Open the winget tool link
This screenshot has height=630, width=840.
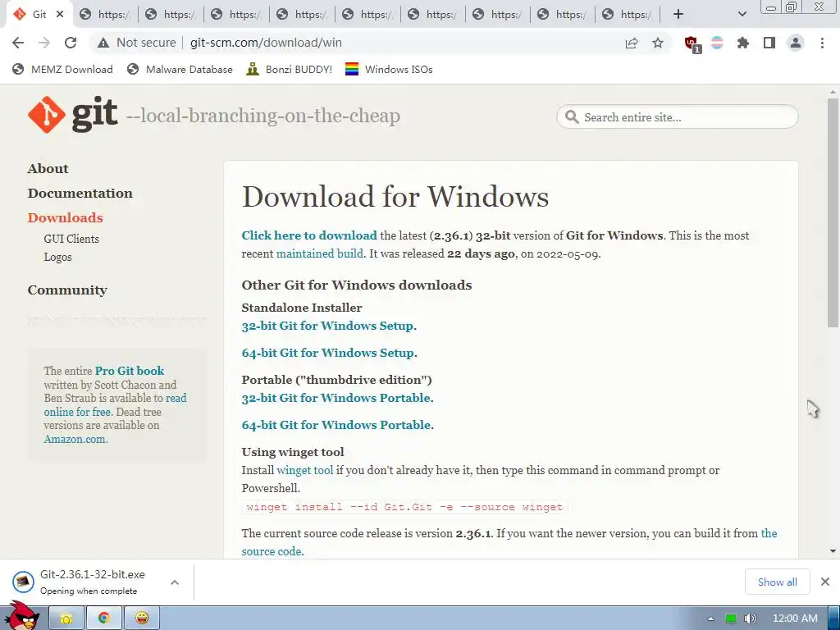coord(305,470)
